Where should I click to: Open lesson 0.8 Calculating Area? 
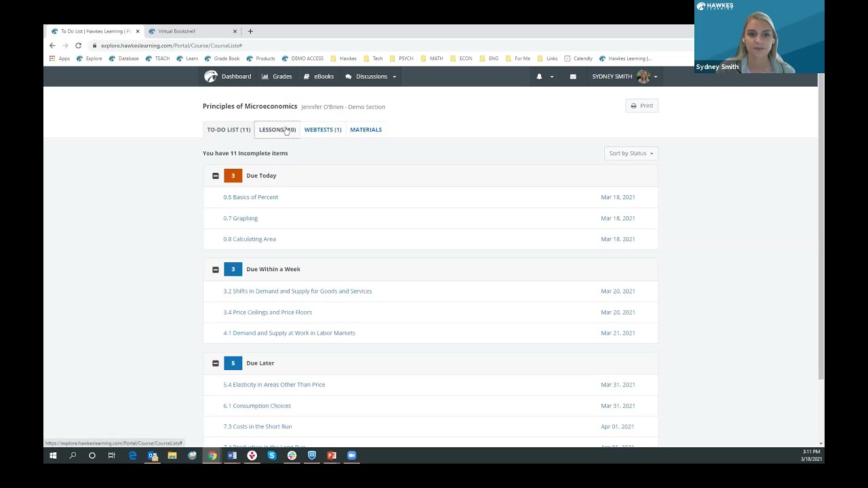click(x=250, y=239)
